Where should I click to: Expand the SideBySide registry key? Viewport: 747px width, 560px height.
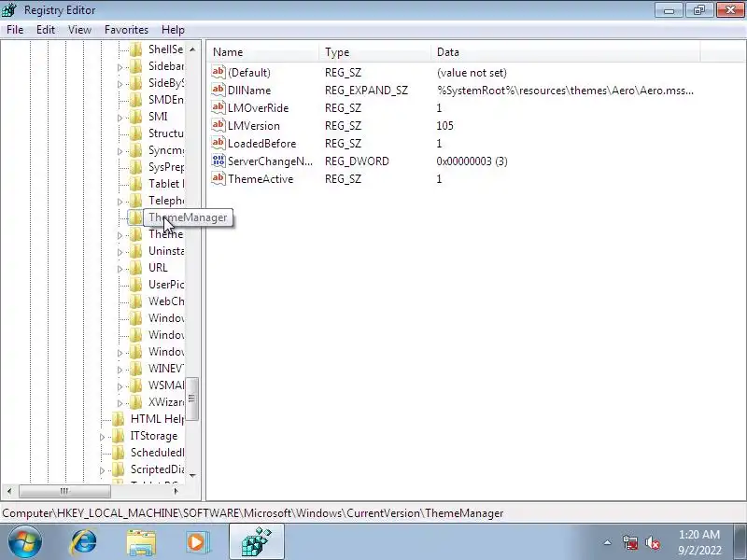coord(120,84)
